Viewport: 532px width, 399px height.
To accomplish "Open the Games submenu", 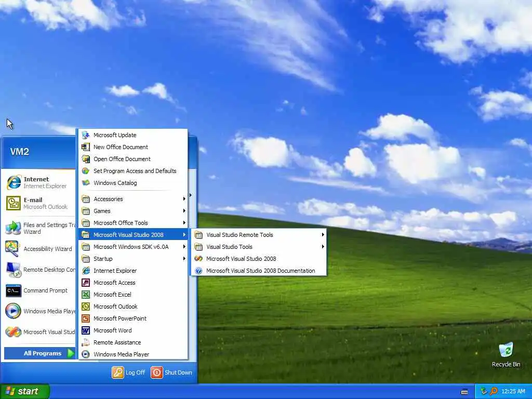I will (x=133, y=211).
